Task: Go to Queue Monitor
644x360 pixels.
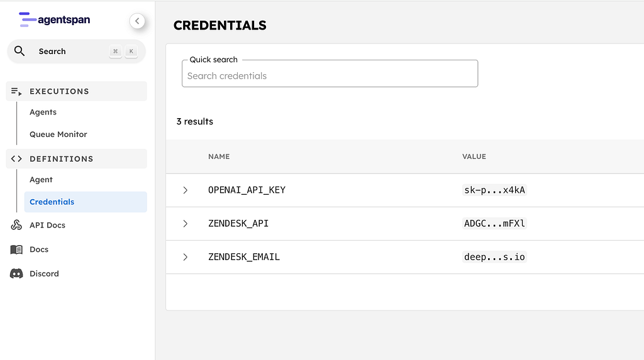Action: tap(58, 134)
